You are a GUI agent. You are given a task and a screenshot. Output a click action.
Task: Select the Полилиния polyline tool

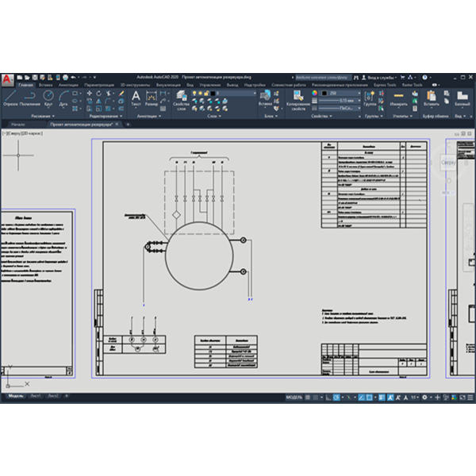click(30, 98)
